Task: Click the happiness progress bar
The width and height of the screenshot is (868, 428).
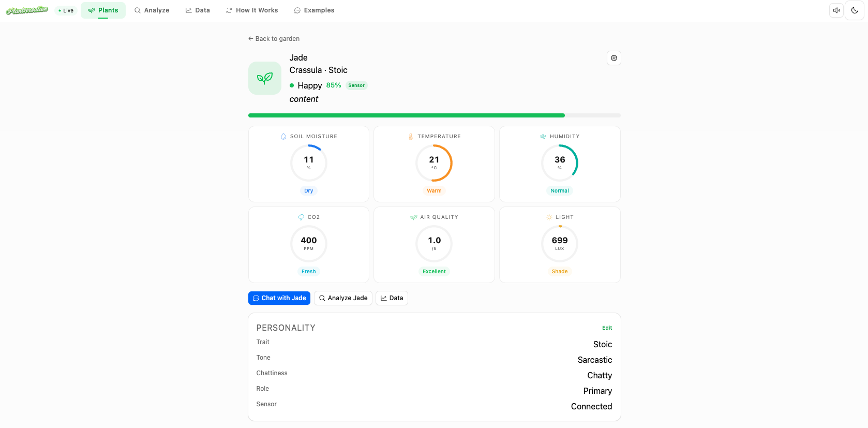Action: point(434,115)
